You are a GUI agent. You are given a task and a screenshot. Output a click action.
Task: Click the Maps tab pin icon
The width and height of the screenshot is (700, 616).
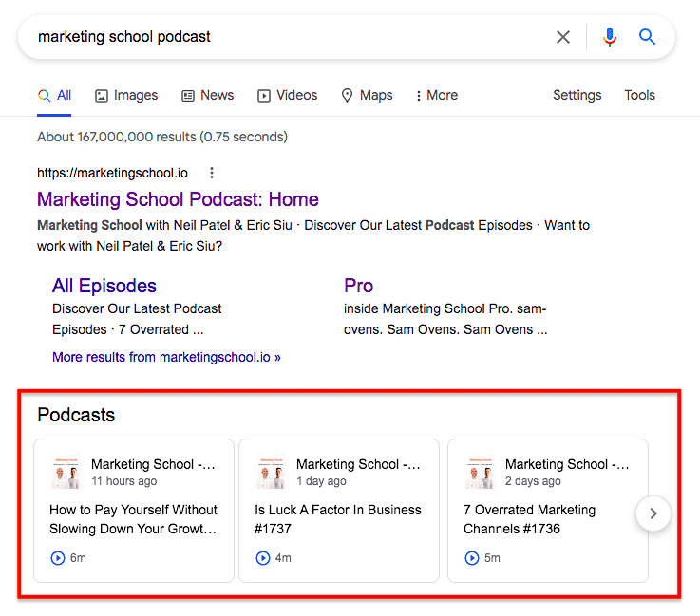point(347,95)
